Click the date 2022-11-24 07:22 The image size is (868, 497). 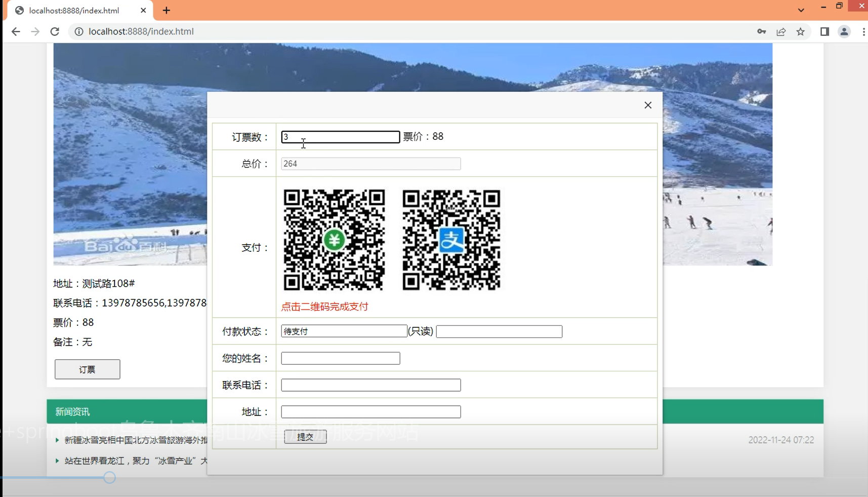(x=781, y=440)
